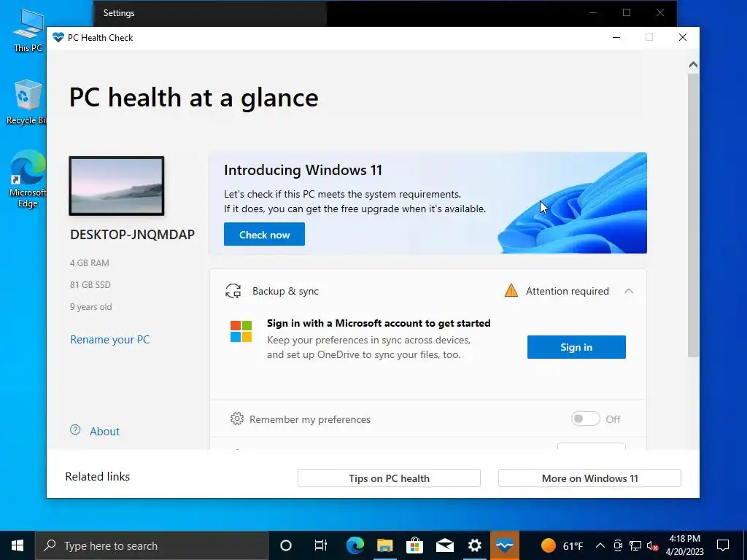Image resolution: width=747 pixels, height=560 pixels.
Task: Open More on Windows 11 link
Action: tap(589, 478)
